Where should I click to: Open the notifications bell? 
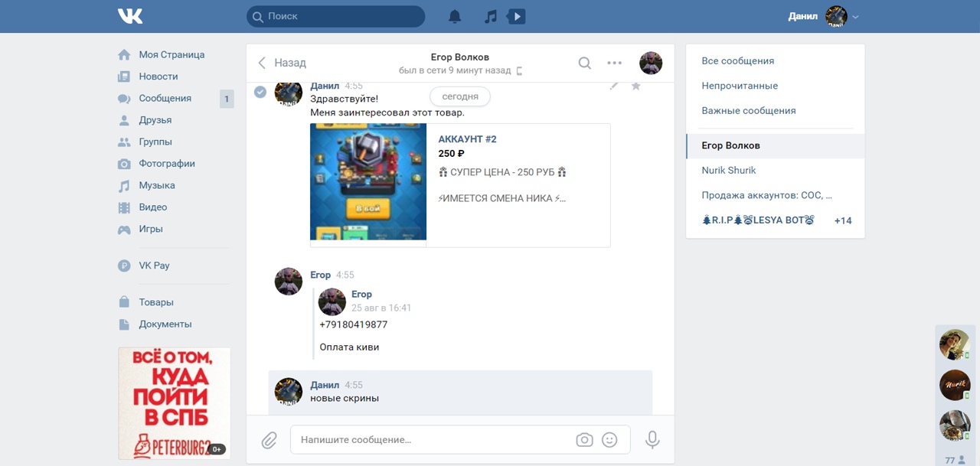pyautogui.click(x=455, y=16)
